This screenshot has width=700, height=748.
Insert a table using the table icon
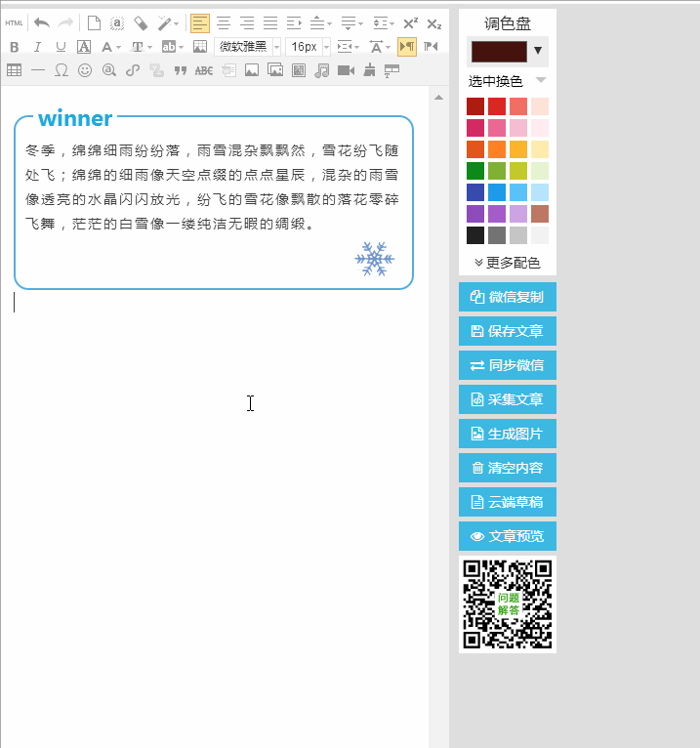pos(14,70)
